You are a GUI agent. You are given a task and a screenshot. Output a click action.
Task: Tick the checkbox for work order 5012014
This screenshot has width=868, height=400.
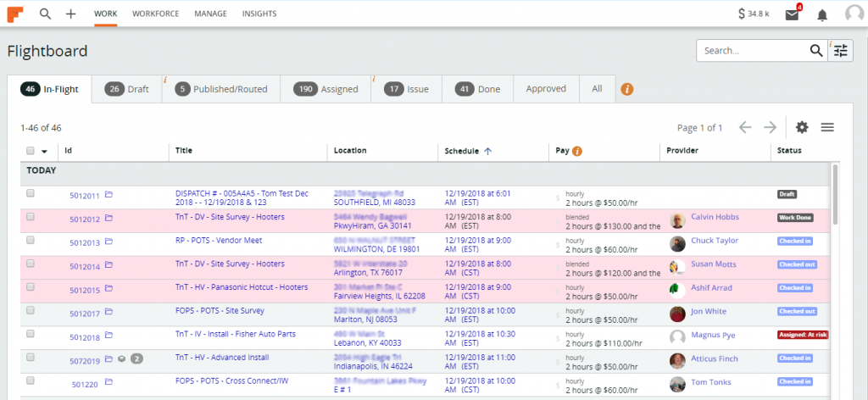tap(31, 264)
